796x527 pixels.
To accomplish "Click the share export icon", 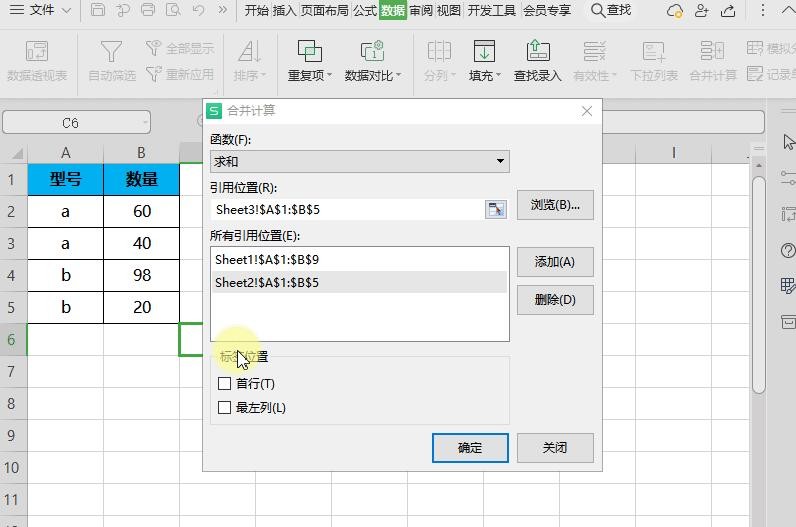I will (728, 11).
